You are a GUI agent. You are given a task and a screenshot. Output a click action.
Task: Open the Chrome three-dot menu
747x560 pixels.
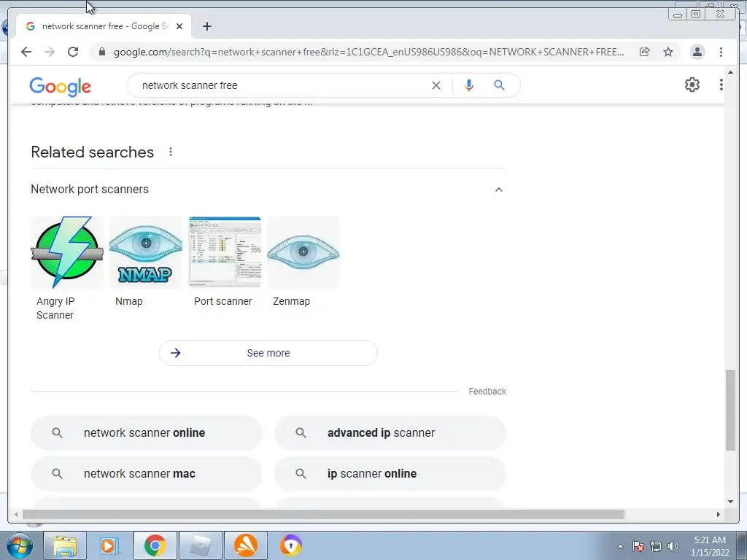[x=721, y=52]
